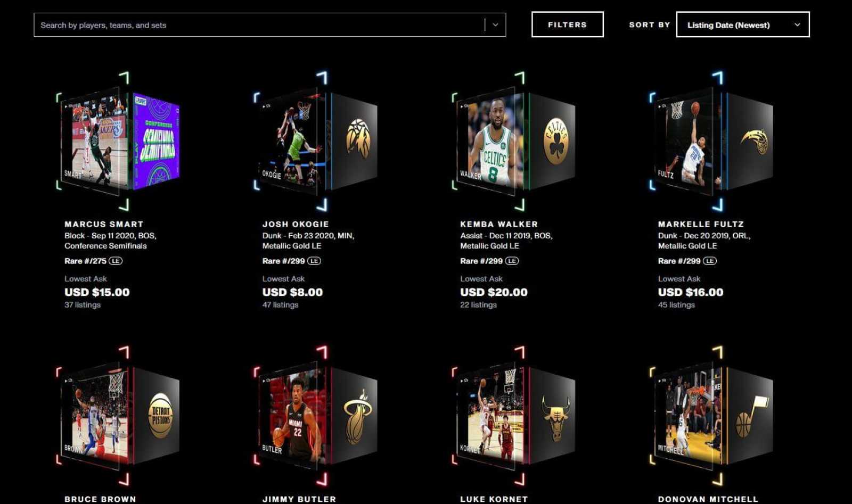
Task: Select the Markelle Fultz name link
Action: point(701,224)
